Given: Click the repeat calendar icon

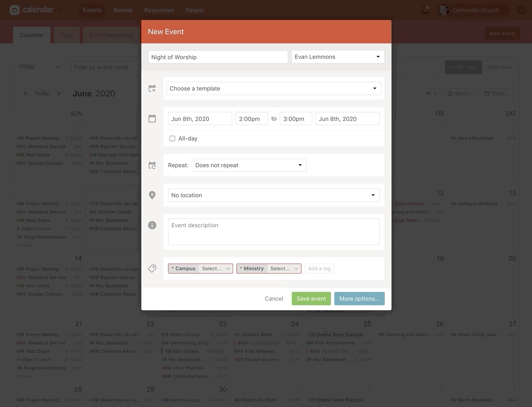Looking at the screenshot, I should click(x=152, y=166).
